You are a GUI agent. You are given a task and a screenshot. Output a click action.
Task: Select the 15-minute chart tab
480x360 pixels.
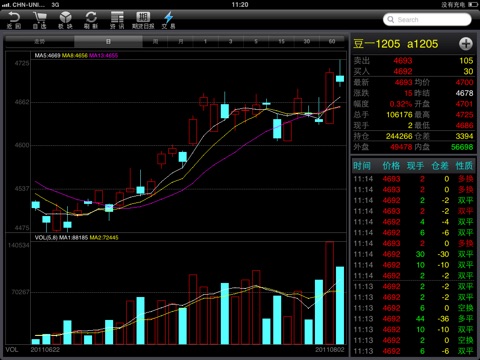[281, 41]
